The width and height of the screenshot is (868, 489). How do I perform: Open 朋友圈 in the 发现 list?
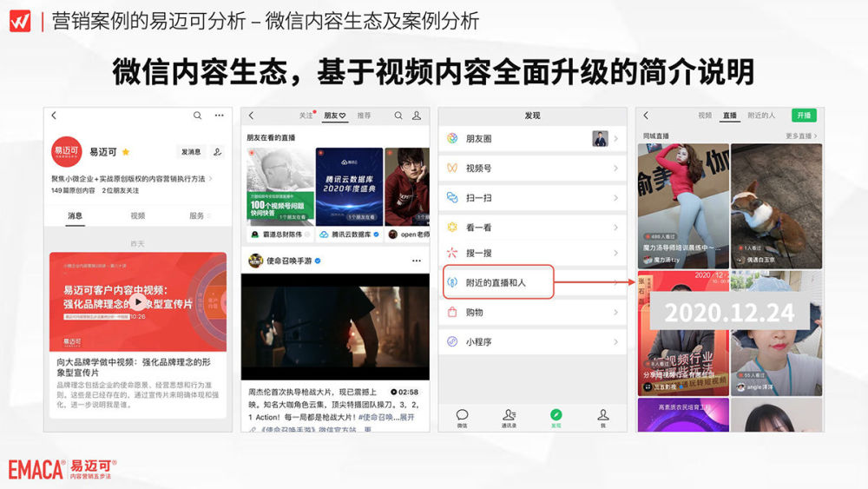click(x=533, y=138)
